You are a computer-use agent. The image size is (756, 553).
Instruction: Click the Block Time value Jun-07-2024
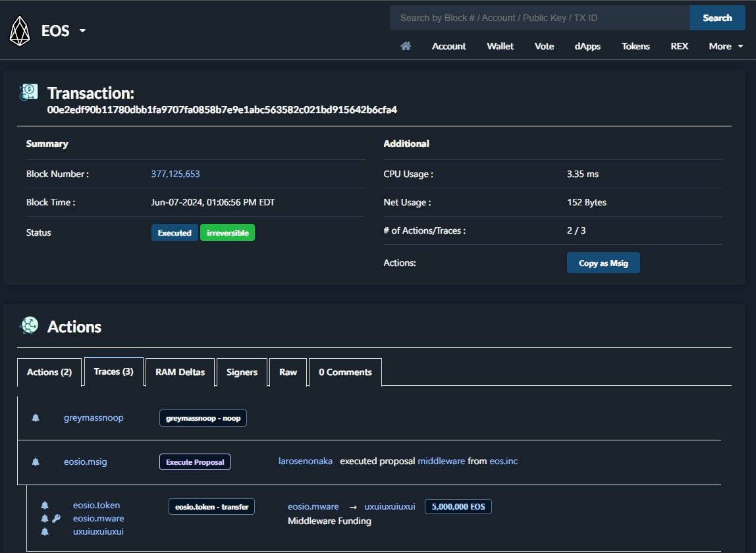[x=213, y=203]
